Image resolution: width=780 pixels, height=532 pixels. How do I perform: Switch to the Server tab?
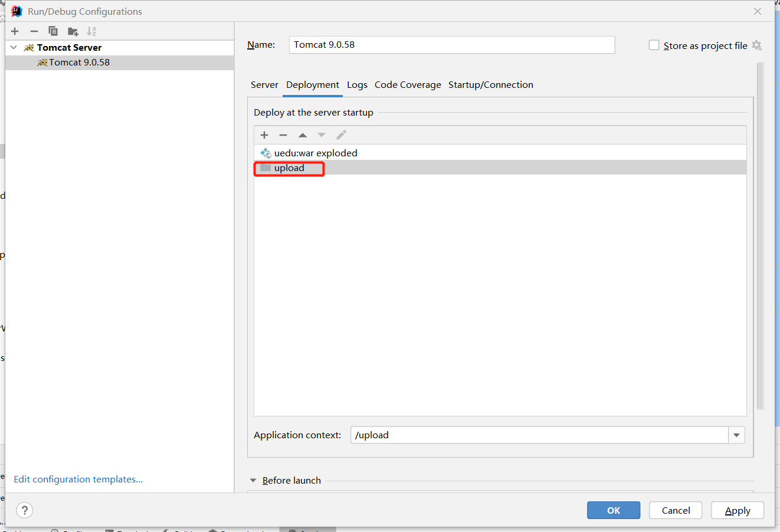(x=264, y=85)
